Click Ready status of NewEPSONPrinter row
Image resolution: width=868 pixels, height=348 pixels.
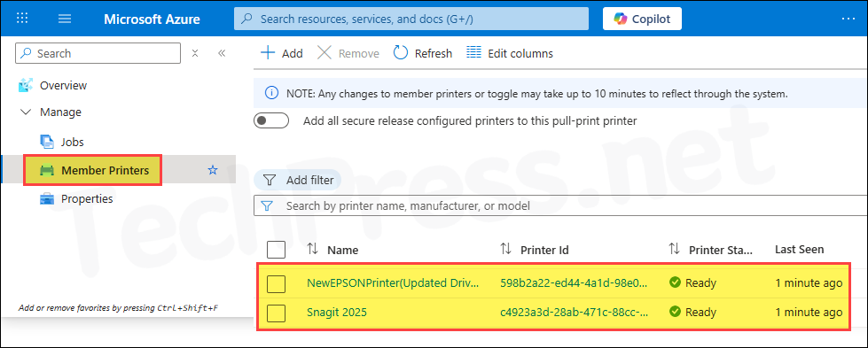click(700, 283)
